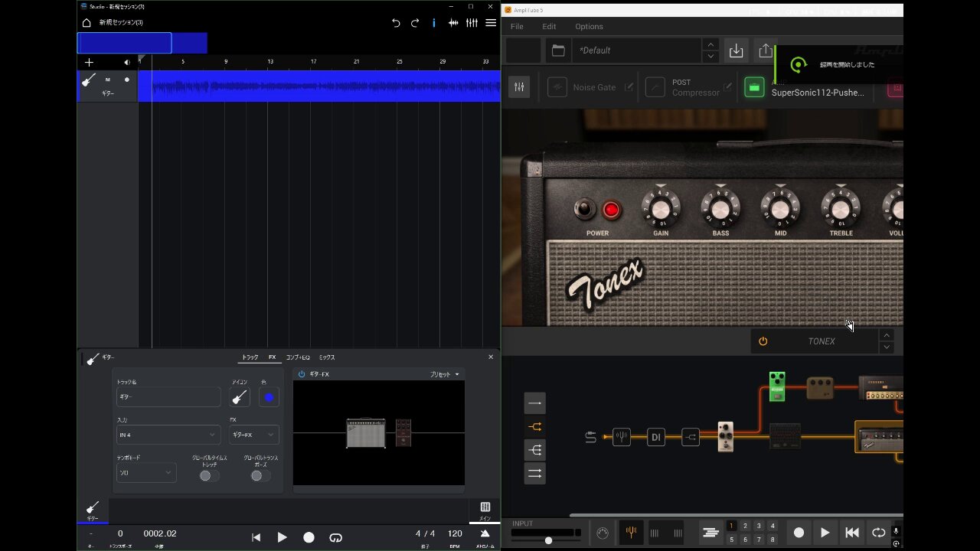Select the green amp model icon
Viewport: 980px width, 551px height.
pyautogui.click(x=754, y=87)
